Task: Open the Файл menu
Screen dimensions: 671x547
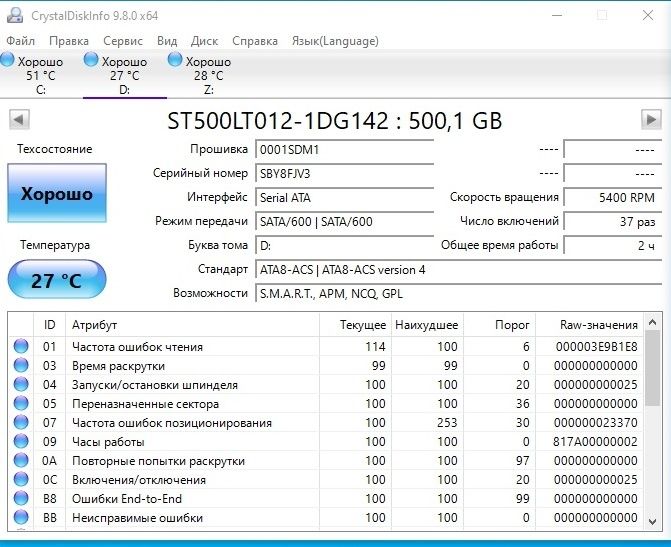Action: coord(21,41)
